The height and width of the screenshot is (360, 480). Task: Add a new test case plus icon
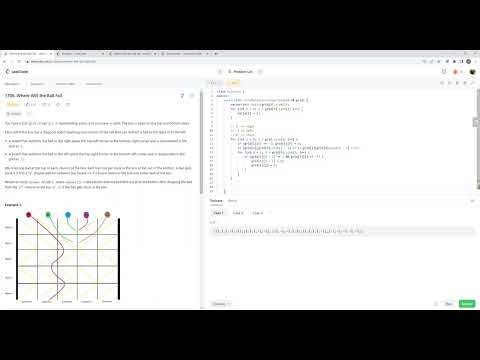[270, 212]
